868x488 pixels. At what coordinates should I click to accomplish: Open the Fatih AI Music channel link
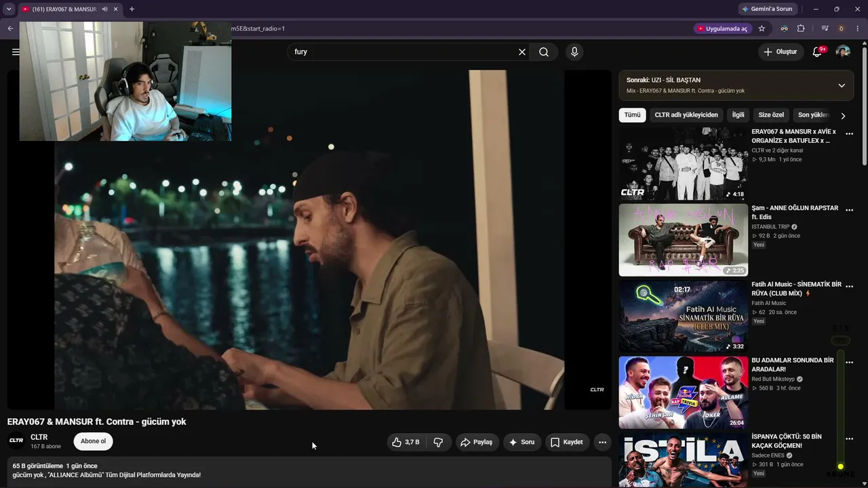(769, 303)
